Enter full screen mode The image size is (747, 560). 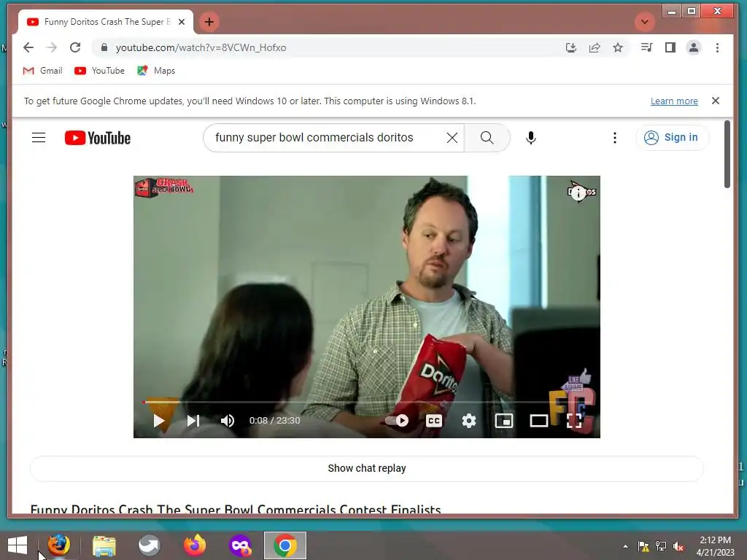(574, 421)
